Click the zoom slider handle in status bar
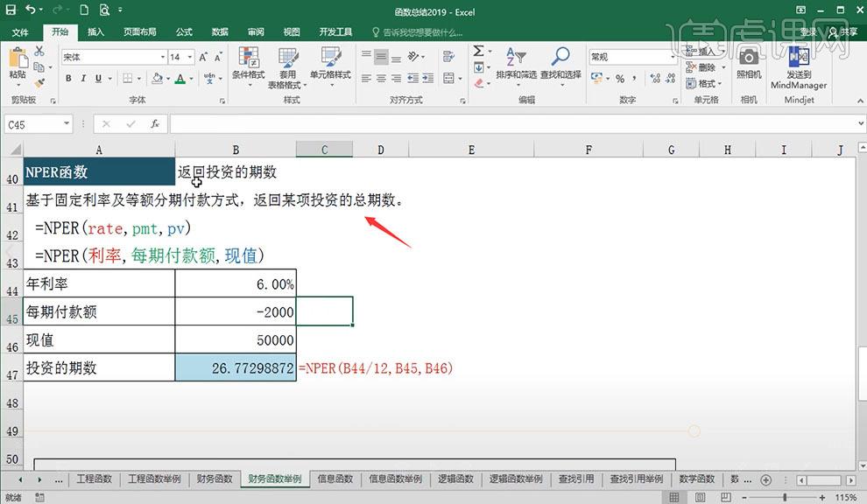Screen dimensions: 867x504 coord(785,497)
